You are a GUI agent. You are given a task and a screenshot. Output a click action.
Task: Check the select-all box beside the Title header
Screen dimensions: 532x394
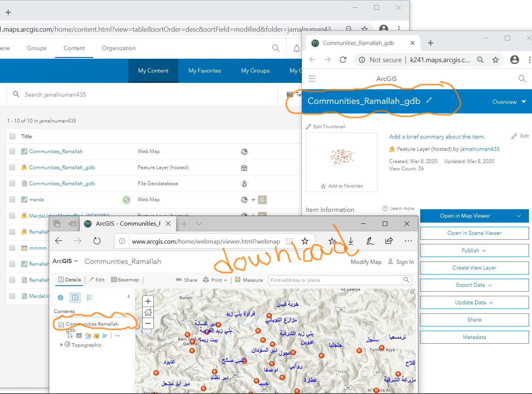click(x=13, y=136)
